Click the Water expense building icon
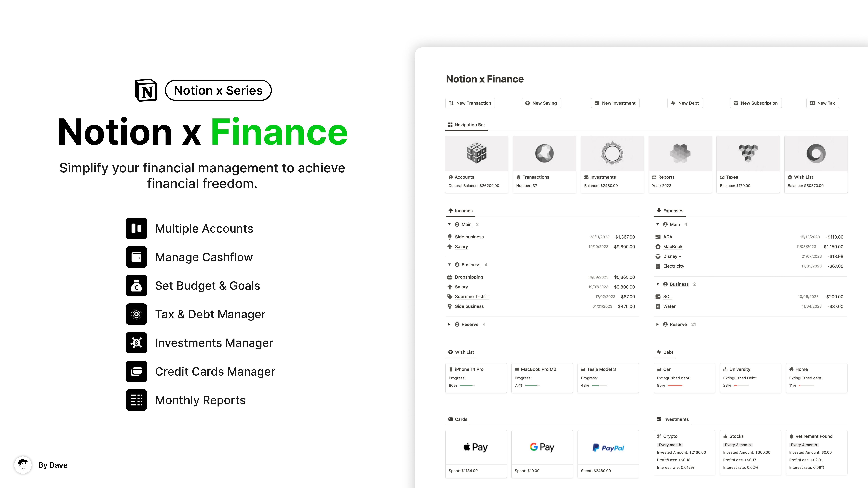Screen dimensions: 868x488 [658, 306]
